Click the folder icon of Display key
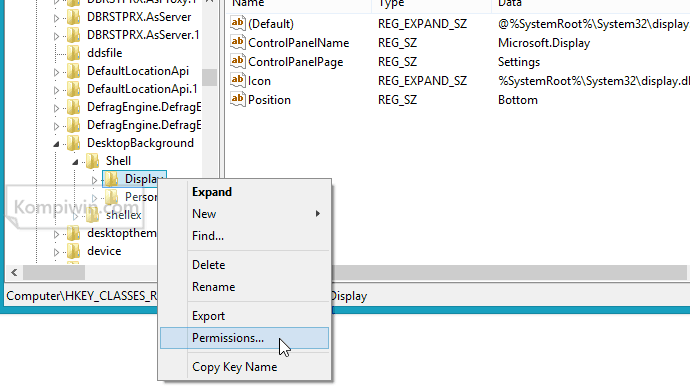This screenshot has height=388, width=690. 111,179
